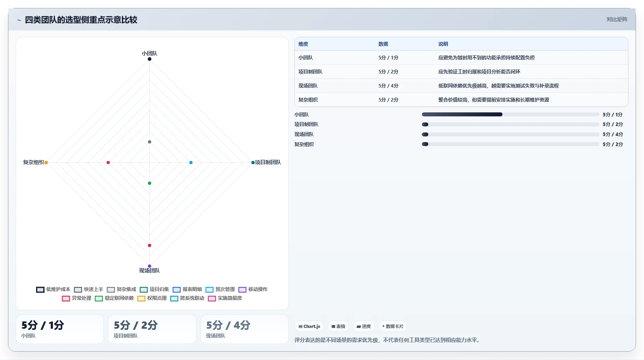The height and width of the screenshot is (360, 644).
Task: Click the green data point below chart center
Action: click(x=150, y=183)
